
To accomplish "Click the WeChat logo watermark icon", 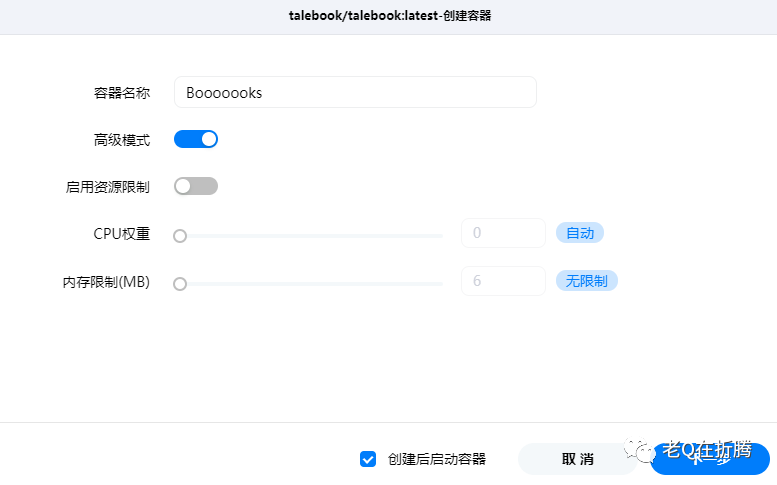I will coord(640,450).
